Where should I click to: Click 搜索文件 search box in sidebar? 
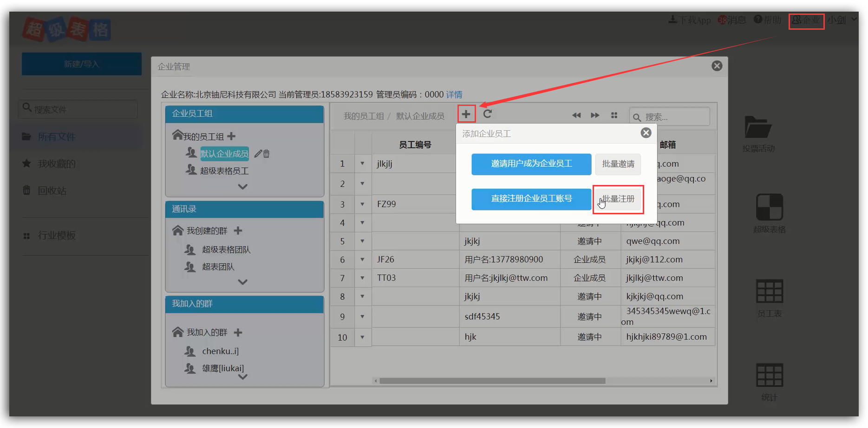pos(78,109)
